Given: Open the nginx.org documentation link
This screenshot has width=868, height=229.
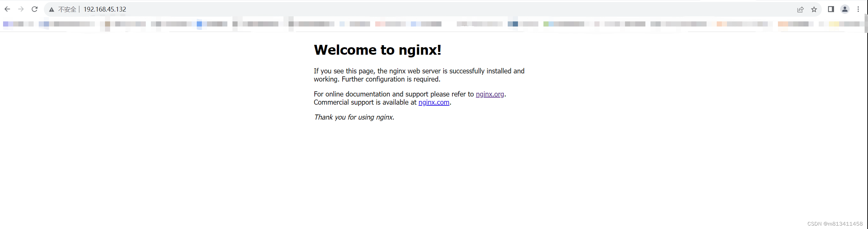Looking at the screenshot, I should point(490,94).
